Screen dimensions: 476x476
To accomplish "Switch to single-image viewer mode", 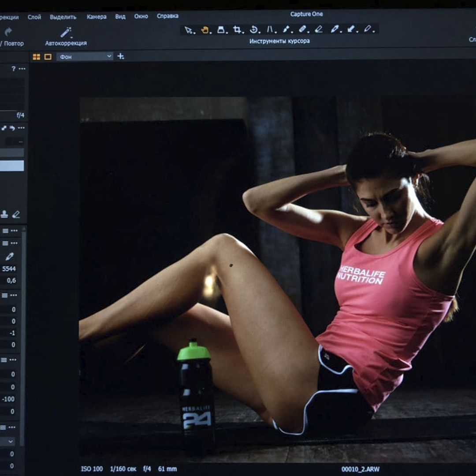I will pyautogui.click(x=48, y=57).
